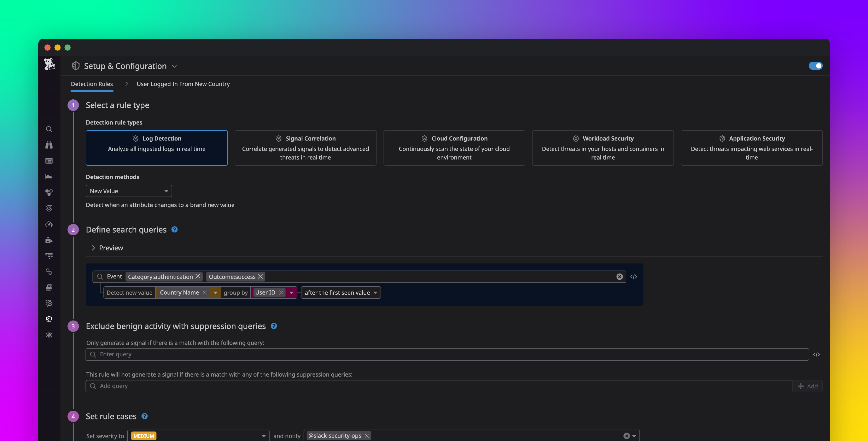The image size is (868, 441).
Task: Open the Metrics graph icon in sidebar
Action: (49, 176)
